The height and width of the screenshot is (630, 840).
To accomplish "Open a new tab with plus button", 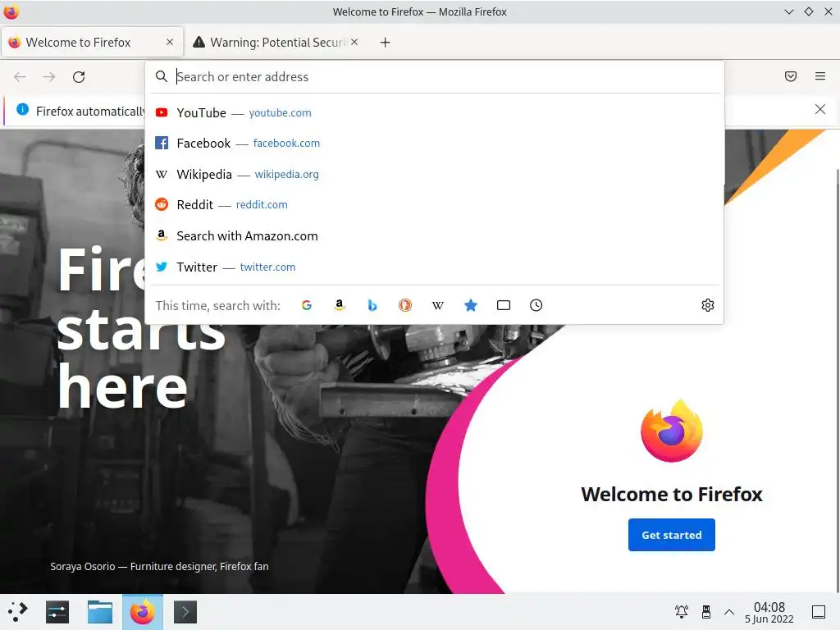I will 386,43.
